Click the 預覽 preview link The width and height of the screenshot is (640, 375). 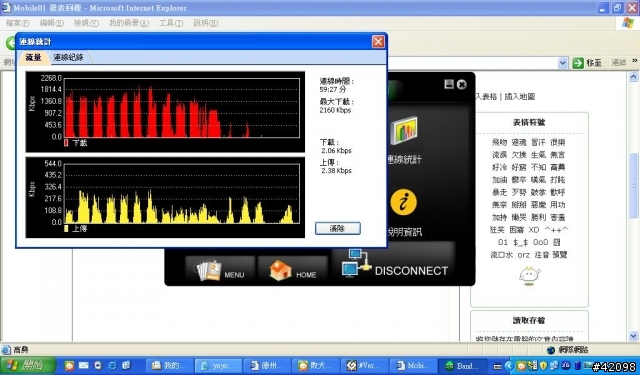(560, 255)
